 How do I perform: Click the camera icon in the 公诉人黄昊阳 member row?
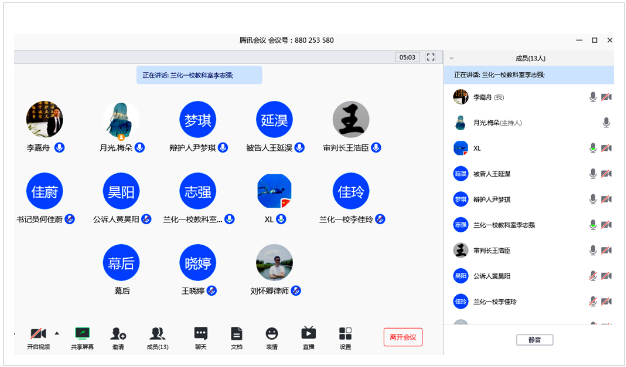606,276
